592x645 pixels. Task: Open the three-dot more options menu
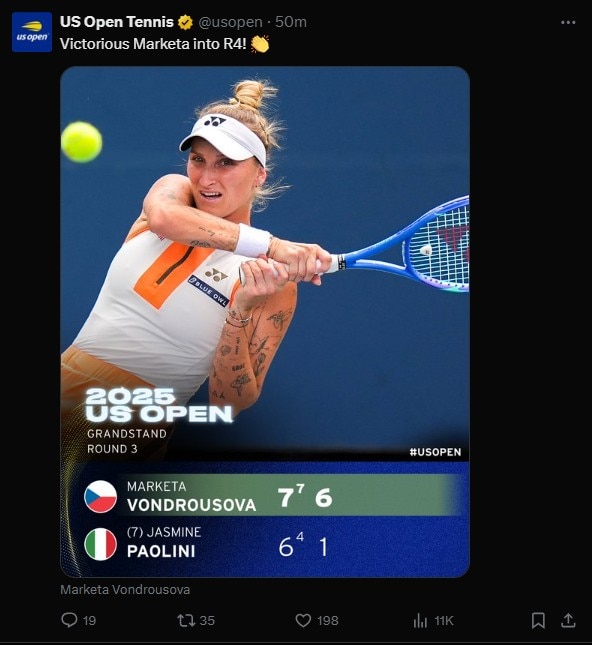click(x=568, y=23)
